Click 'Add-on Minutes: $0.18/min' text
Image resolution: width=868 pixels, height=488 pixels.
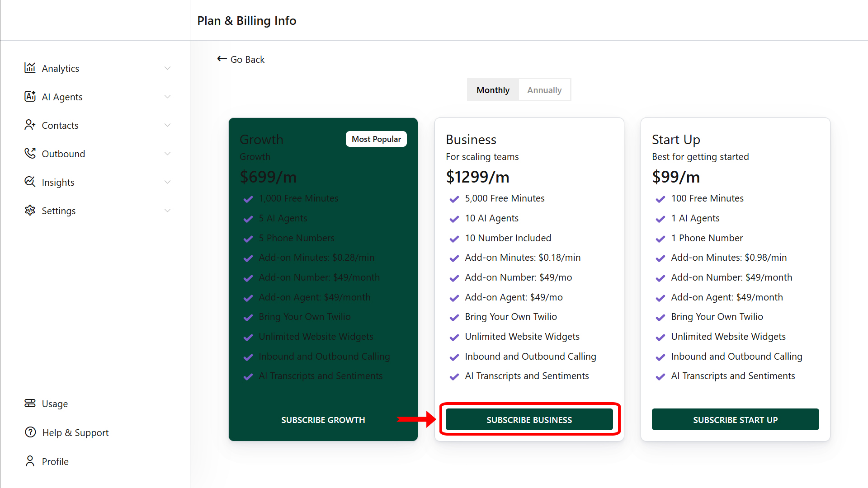click(523, 257)
